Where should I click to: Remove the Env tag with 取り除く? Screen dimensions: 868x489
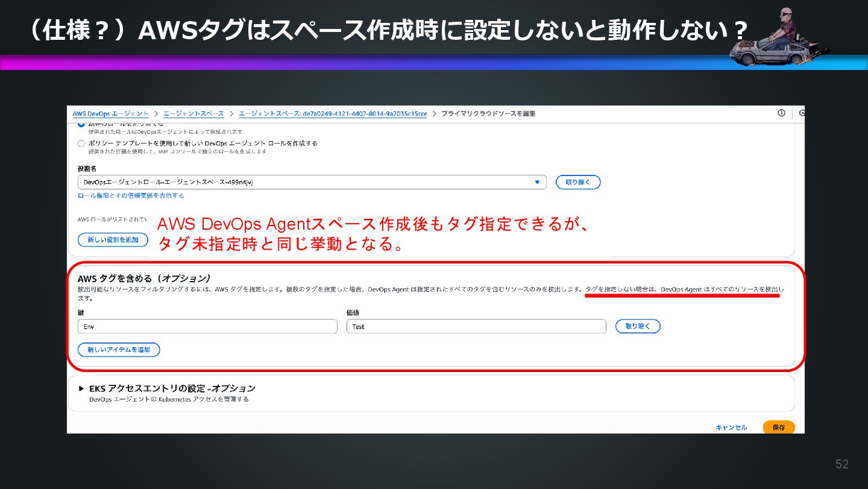pos(638,326)
